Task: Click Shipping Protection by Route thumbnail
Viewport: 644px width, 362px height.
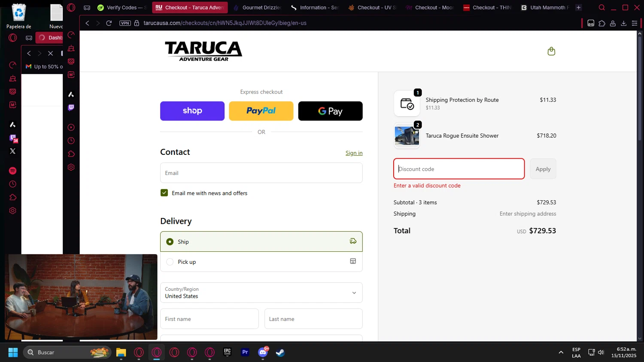Action: click(x=407, y=103)
